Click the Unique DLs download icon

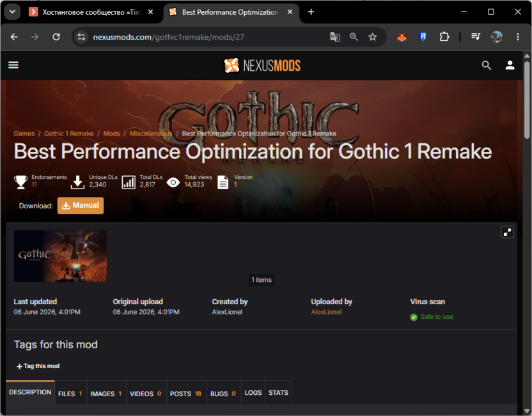tap(78, 182)
